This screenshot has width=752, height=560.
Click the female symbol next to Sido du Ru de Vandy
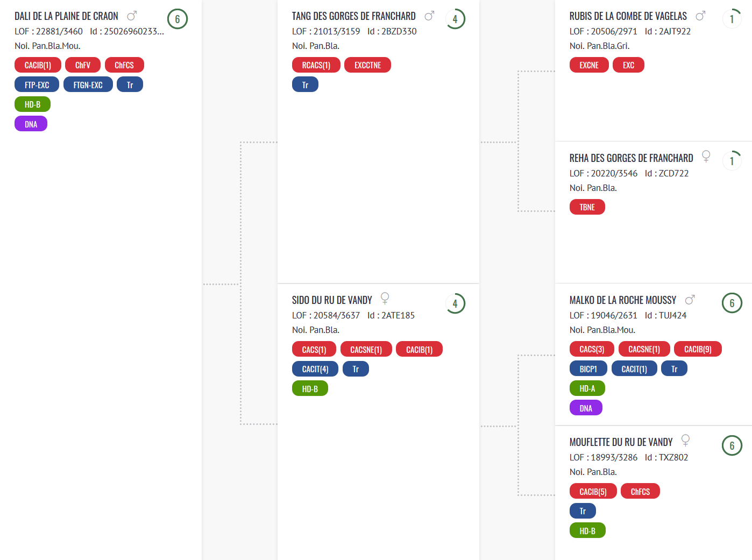385,299
